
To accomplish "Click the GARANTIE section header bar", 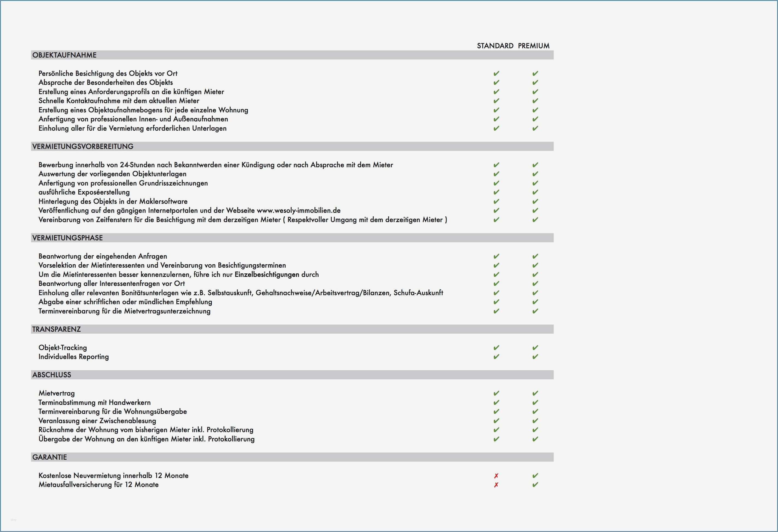I will pos(49,458).
